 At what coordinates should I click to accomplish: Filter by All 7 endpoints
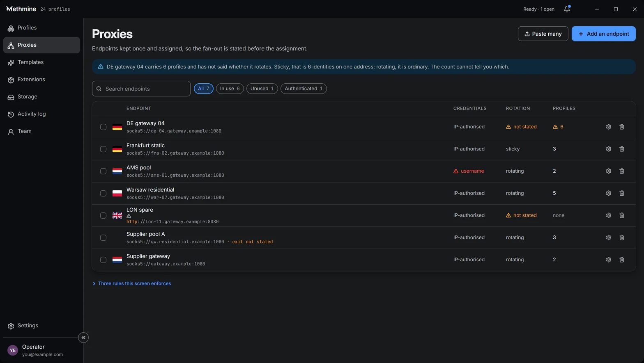pos(204,89)
